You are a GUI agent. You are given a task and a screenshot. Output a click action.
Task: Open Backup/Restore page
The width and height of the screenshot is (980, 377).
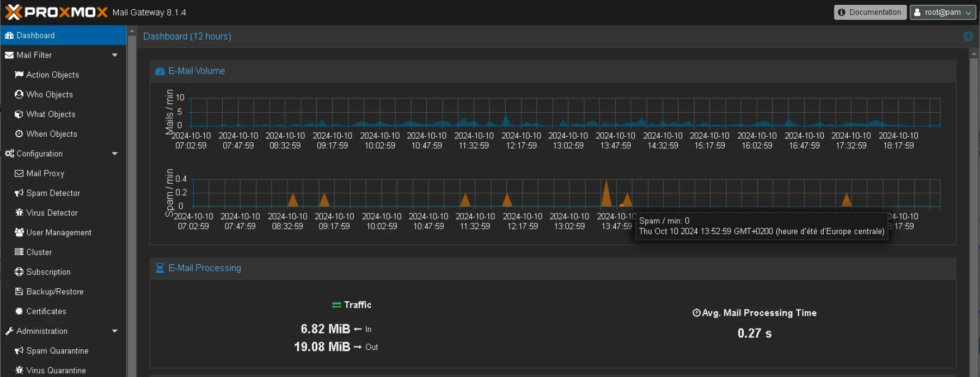click(x=54, y=291)
